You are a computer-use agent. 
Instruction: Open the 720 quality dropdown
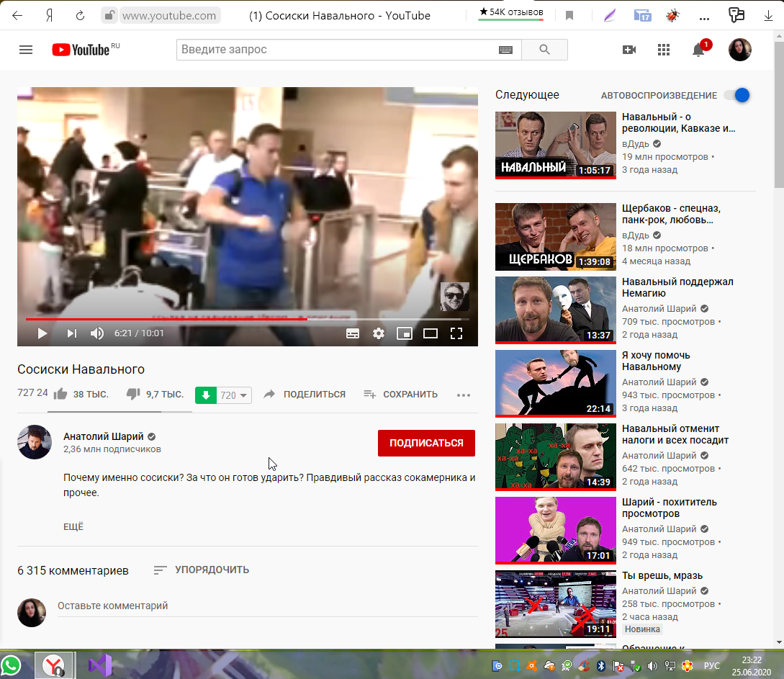click(234, 395)
